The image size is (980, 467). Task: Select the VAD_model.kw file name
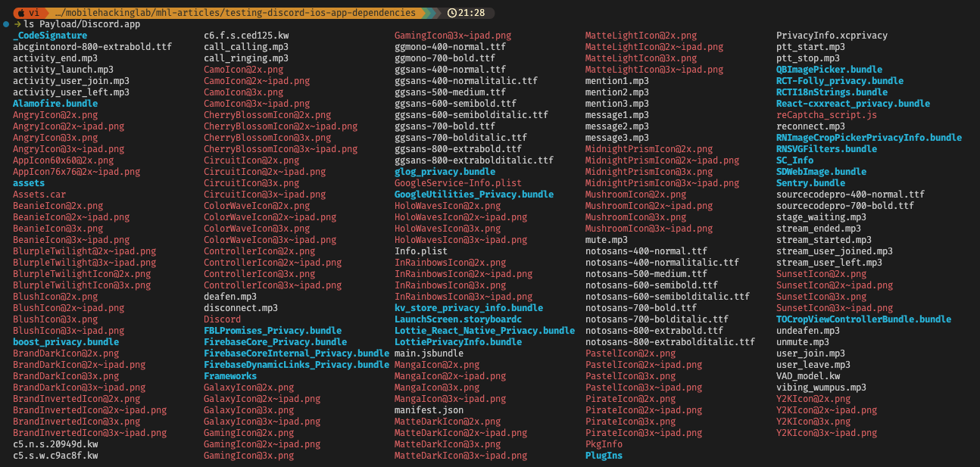point(808,376)
